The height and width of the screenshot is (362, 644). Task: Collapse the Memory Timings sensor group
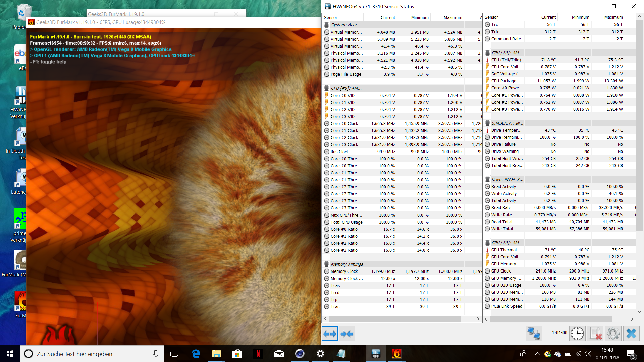pyautogui.click(x=346, y=264)
